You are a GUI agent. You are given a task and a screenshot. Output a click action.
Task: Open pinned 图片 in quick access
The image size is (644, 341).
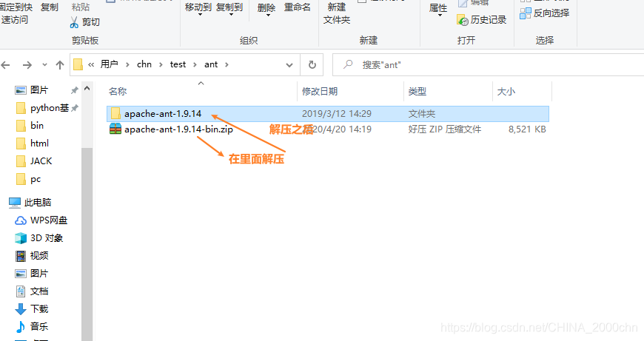(x=39, y=90)
